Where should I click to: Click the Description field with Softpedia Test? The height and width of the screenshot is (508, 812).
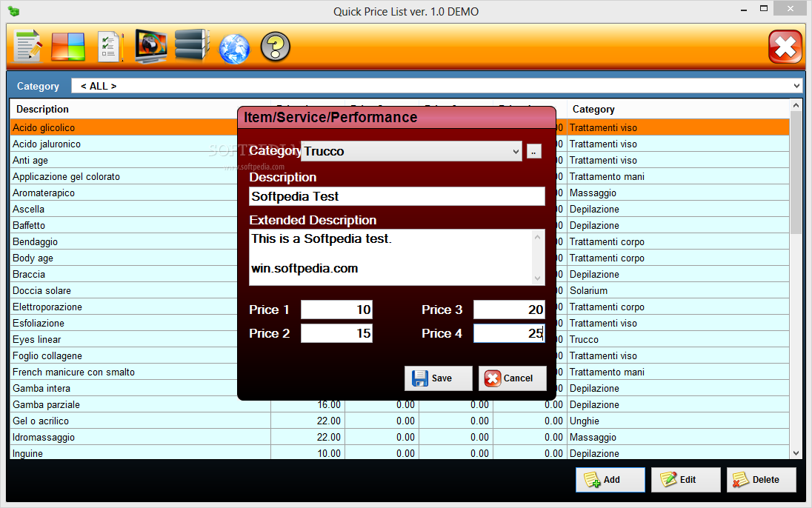[396, 196]
